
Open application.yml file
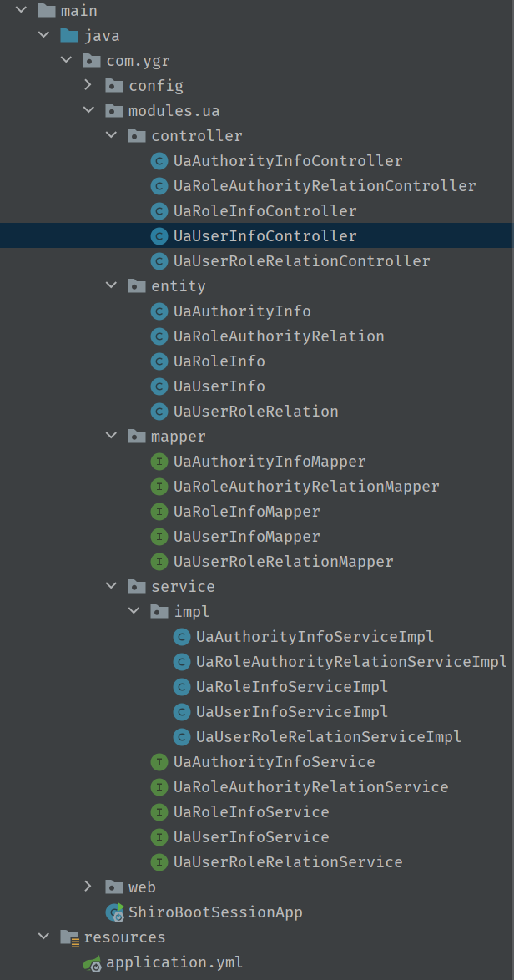tap(174, 962)
